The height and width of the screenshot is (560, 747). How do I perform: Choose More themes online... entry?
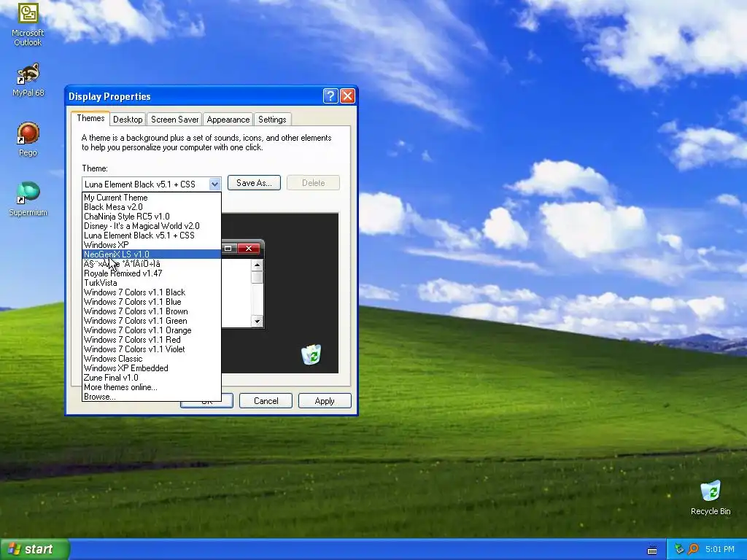(152, 387)
